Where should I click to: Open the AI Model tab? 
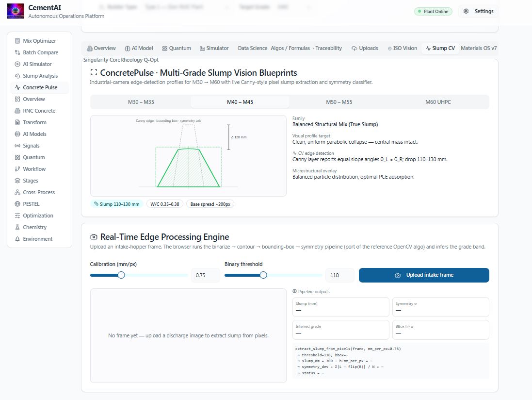pyautogui.click(x=139, y=48)
